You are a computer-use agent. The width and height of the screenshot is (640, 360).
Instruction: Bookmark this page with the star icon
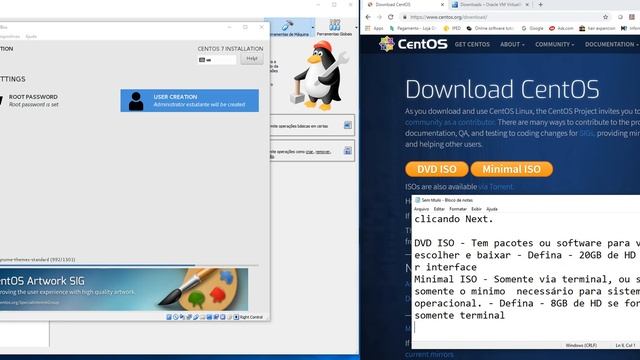[x=606, y=17]
